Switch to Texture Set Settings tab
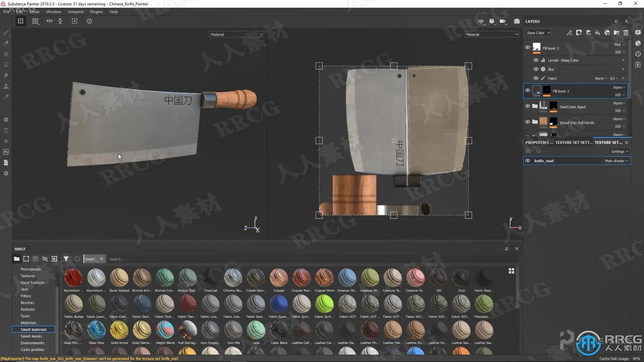 coord(574,142)
